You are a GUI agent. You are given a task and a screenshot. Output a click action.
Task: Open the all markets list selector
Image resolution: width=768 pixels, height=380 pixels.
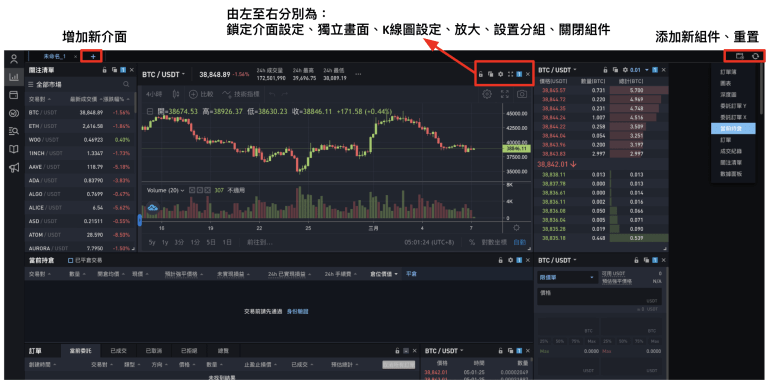tap(45, 84)
